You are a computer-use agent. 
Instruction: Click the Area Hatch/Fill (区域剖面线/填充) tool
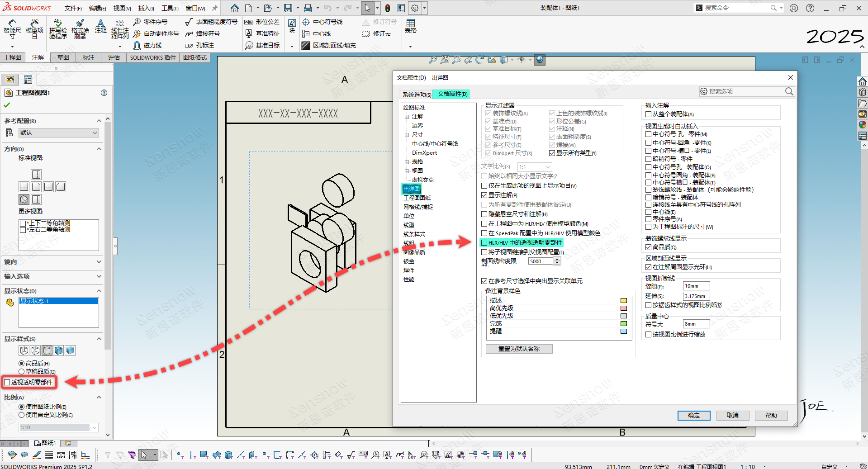tap(306, 45)
